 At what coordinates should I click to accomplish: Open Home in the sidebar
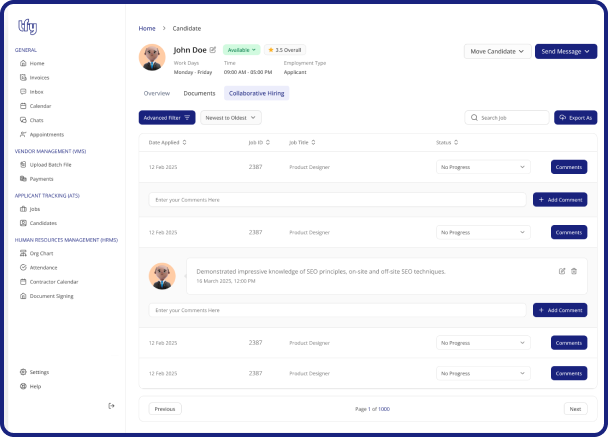click(x=32, y=63)
